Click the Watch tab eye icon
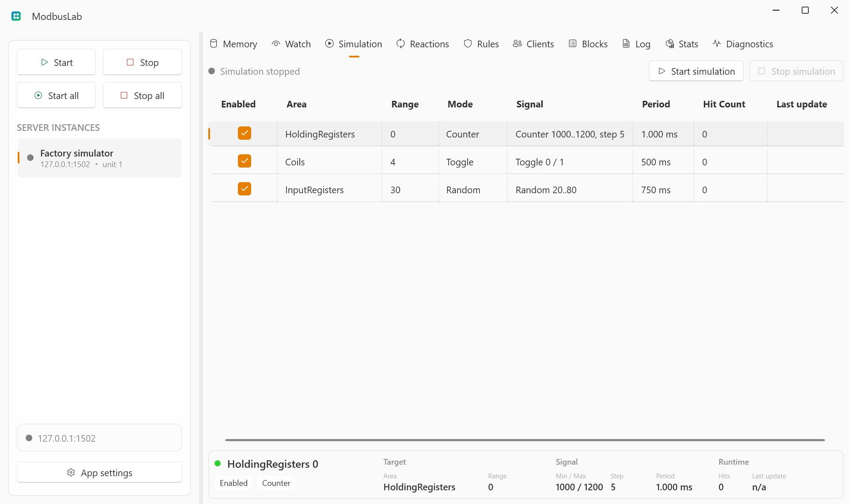This screenshot has width=849, height=504. (276, 44)
